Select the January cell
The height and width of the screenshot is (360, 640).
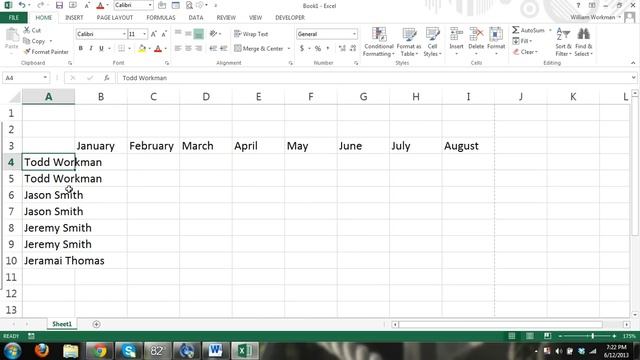tap(101, 146)
